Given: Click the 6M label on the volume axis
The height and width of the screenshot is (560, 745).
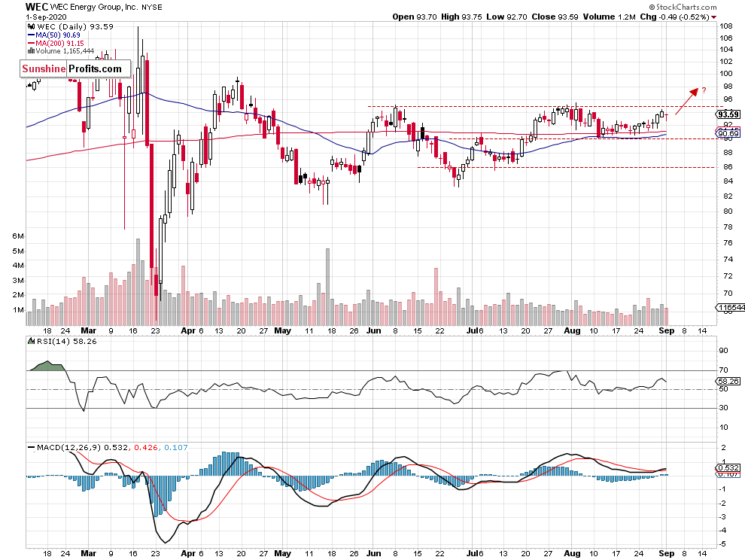Looking at the screenshot, I should click(18, 236).
